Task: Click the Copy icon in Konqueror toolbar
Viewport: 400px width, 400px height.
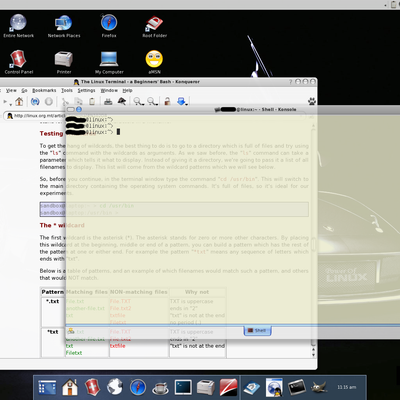Action: point(78,101)
